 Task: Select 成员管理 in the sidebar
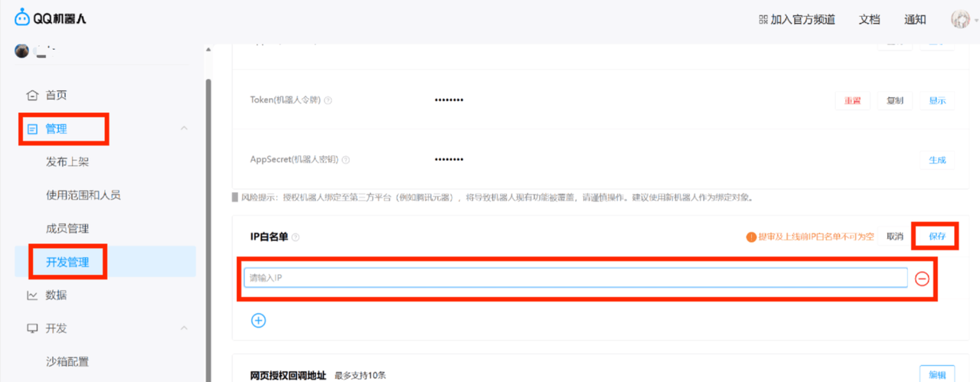(67, 228)
